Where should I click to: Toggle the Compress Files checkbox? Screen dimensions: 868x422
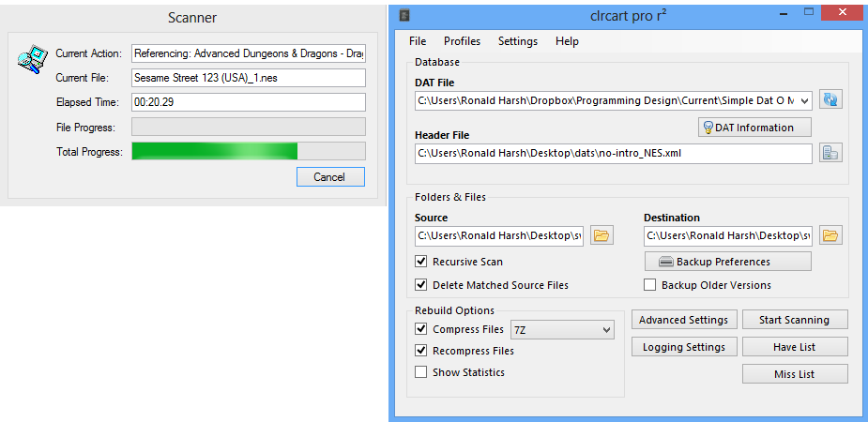tap(421, 329)
